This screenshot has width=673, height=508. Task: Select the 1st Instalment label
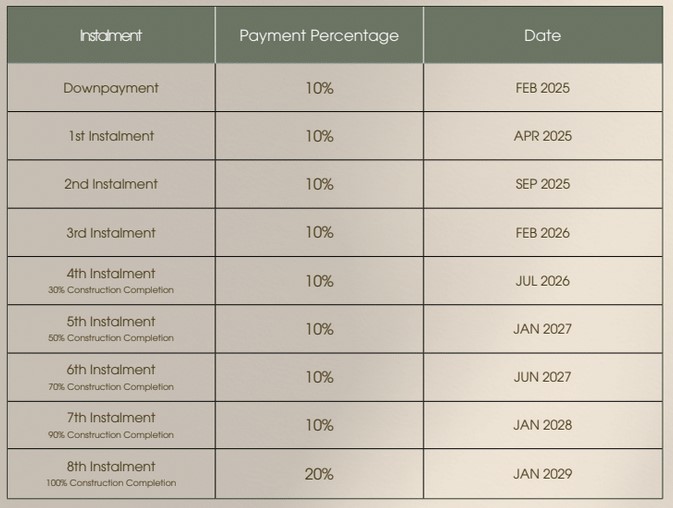point(111,136)
